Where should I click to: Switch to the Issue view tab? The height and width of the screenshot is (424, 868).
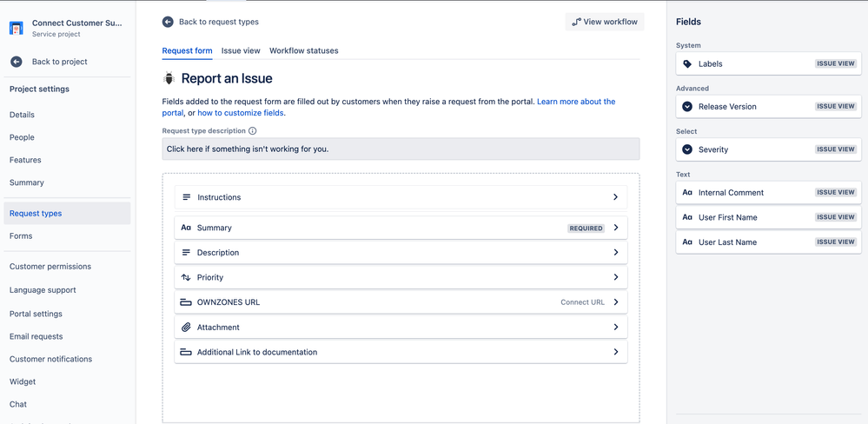[x=241, y=50]
